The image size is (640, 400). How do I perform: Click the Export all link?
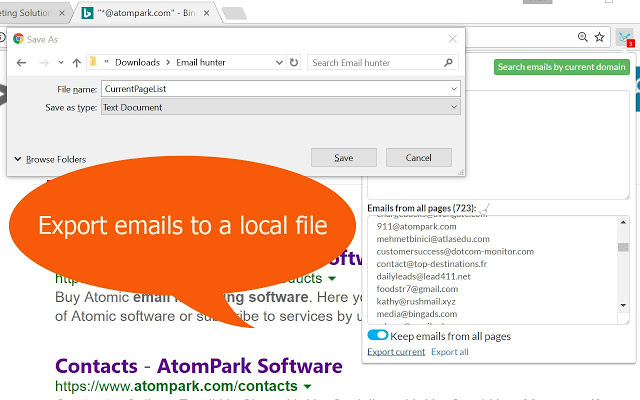[x=450, y=352]
